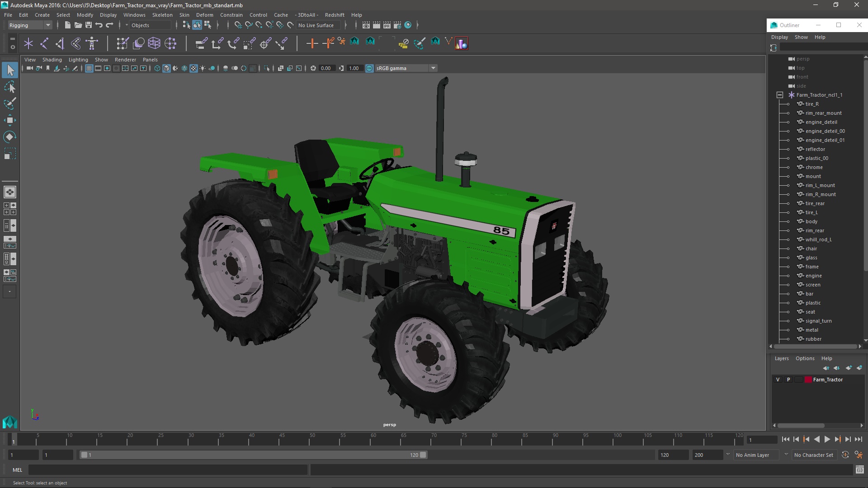Toggle P playback on Farm_Tractor layer
The image size is (868, 488).
point(788,380)
